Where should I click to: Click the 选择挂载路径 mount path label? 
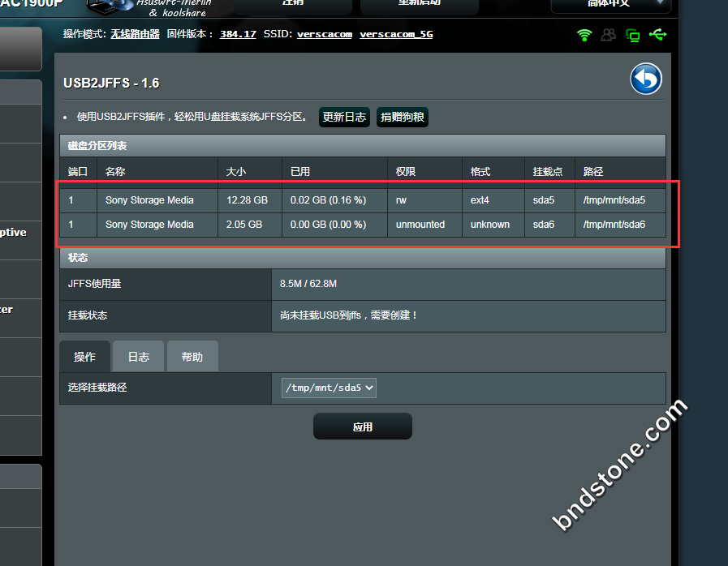coord(97,388)
